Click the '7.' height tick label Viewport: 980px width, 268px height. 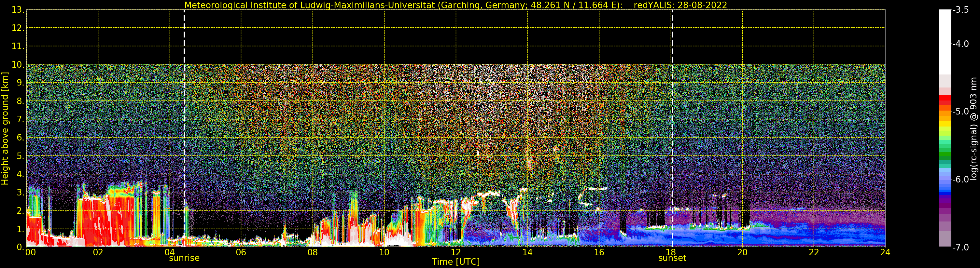[x=20, y=119]
